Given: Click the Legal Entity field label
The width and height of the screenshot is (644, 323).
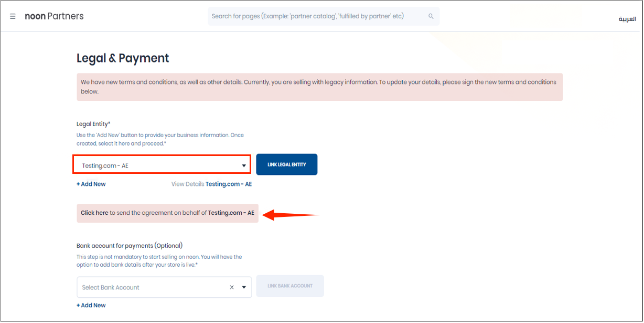Looking at the screenshot, I should (x=93, y=124).
